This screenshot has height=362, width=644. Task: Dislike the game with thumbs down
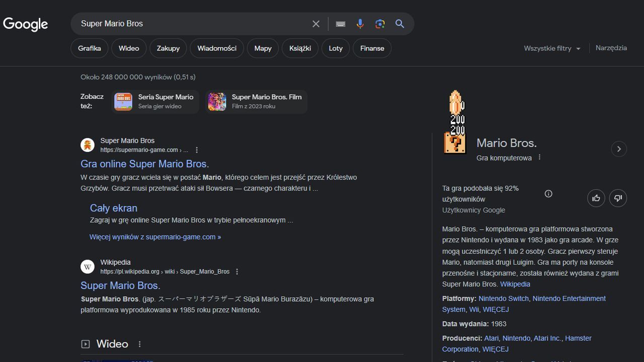click(618, 198)
